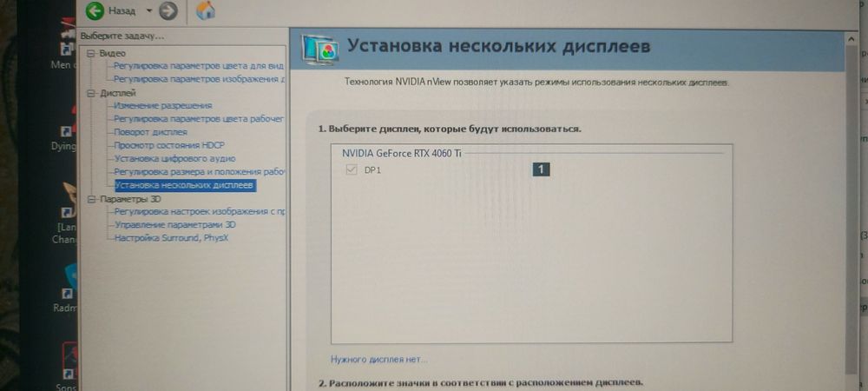The image size is (868, 391).
Task: Click the main panel vertical scrollbar track
Action: [852, 210]
